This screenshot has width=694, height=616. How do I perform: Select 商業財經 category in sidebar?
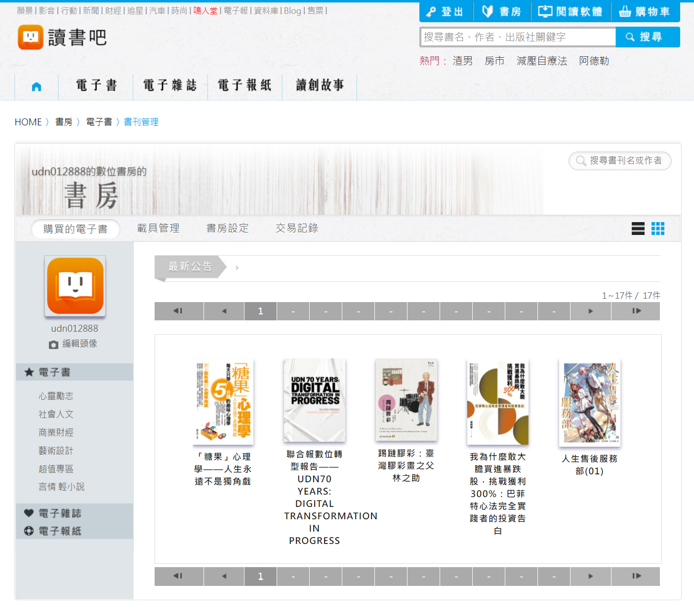[56, 432]
